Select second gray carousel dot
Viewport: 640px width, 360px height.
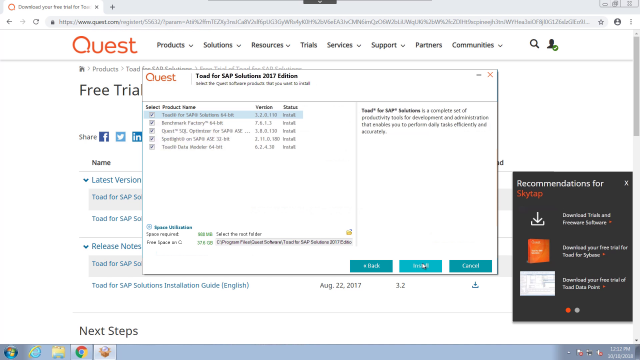[577, 310]
